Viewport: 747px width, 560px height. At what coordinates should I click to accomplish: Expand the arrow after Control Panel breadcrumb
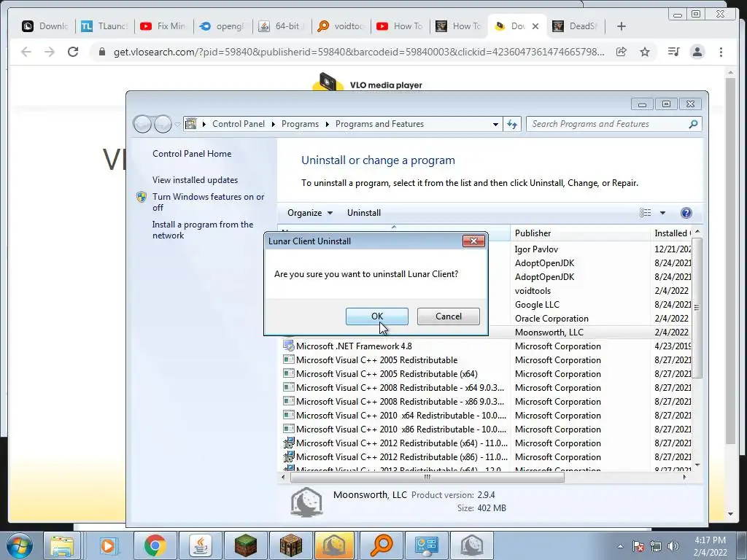pos(274,124)
